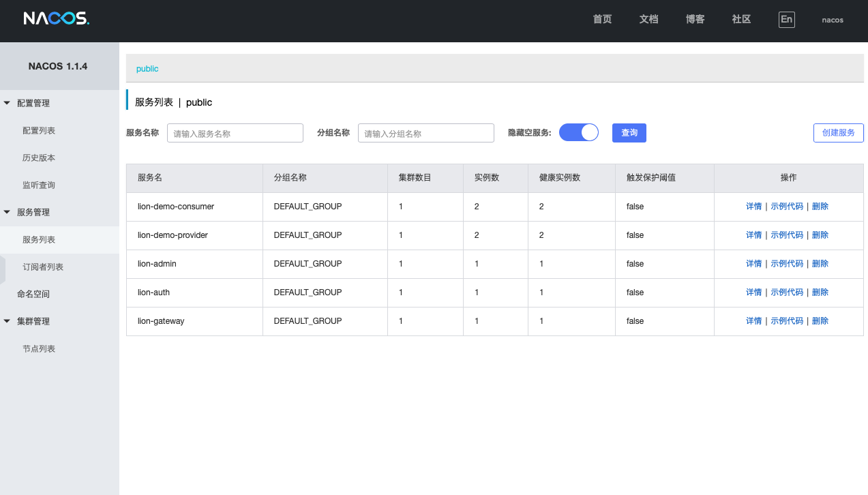868x495 pixels.
Task: Collapse the sidebar with the edge handle
Action: (3, 269)
